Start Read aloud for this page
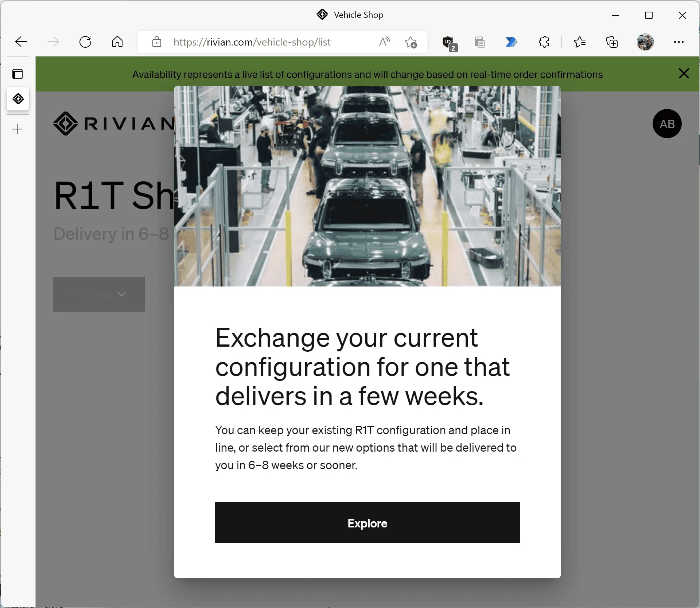The image size is (700, 608). pos(385,42)
